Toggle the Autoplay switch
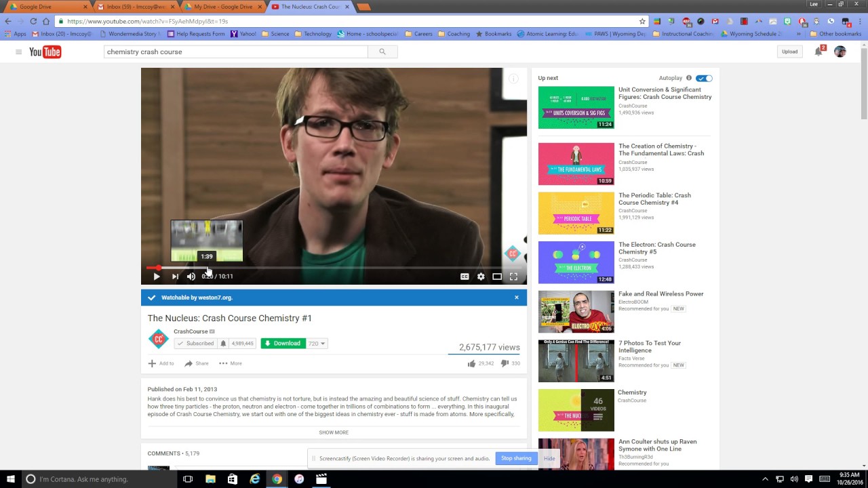Image resolution: width=868 pixels, height=488 pixels. tap(704, 78)
